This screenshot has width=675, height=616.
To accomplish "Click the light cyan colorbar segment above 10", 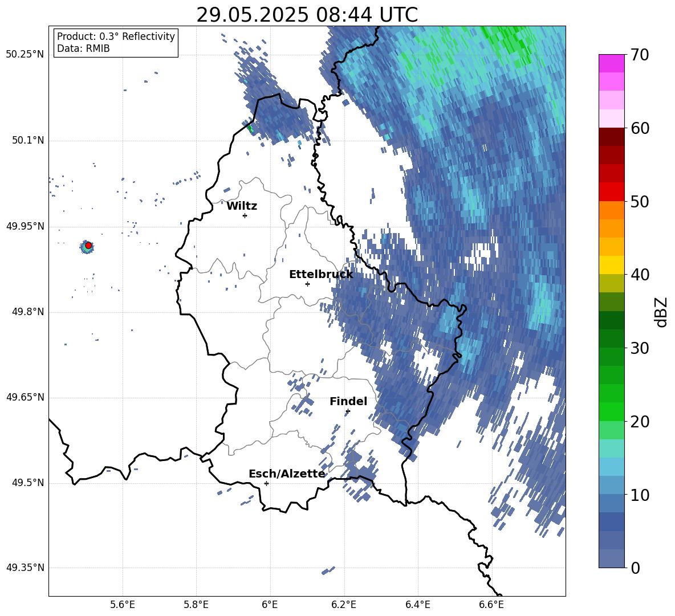I will [x=611, y=467].
